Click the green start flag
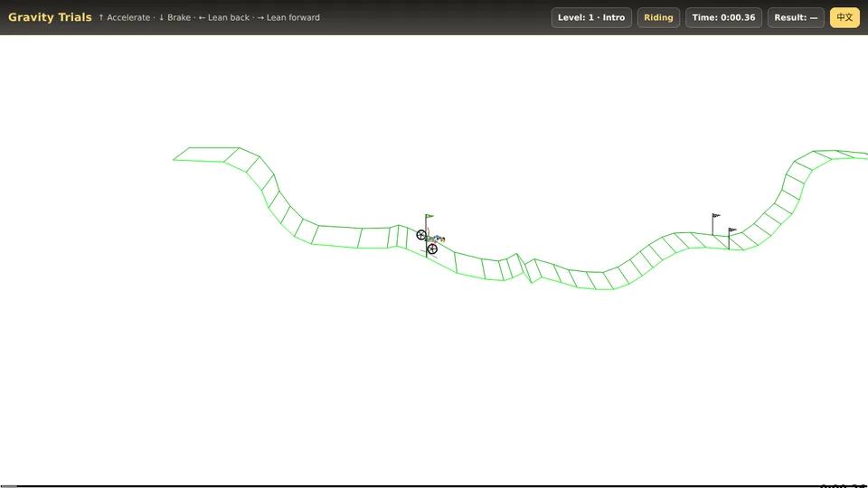868x488 pixels. (x=429, y=216)
